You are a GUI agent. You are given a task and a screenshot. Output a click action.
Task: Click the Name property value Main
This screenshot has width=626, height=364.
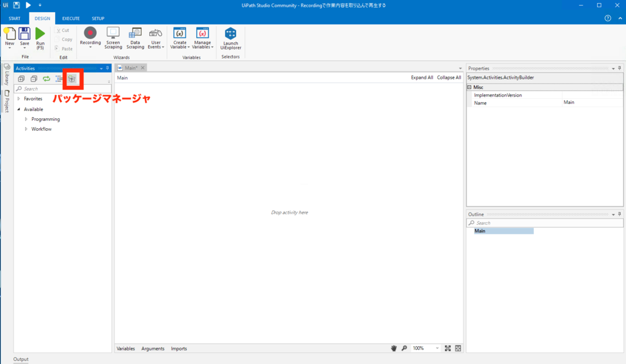tap(592, 103)
